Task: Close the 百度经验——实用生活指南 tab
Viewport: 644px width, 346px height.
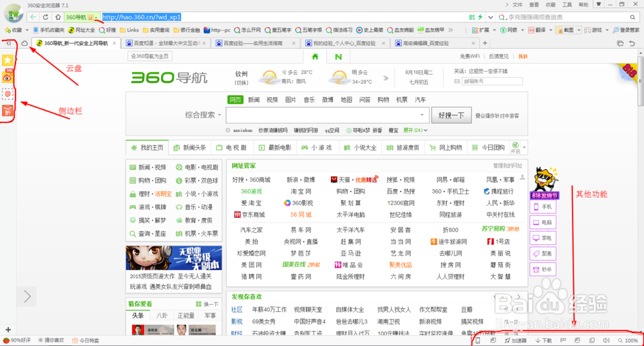Action: pos(294,43)
